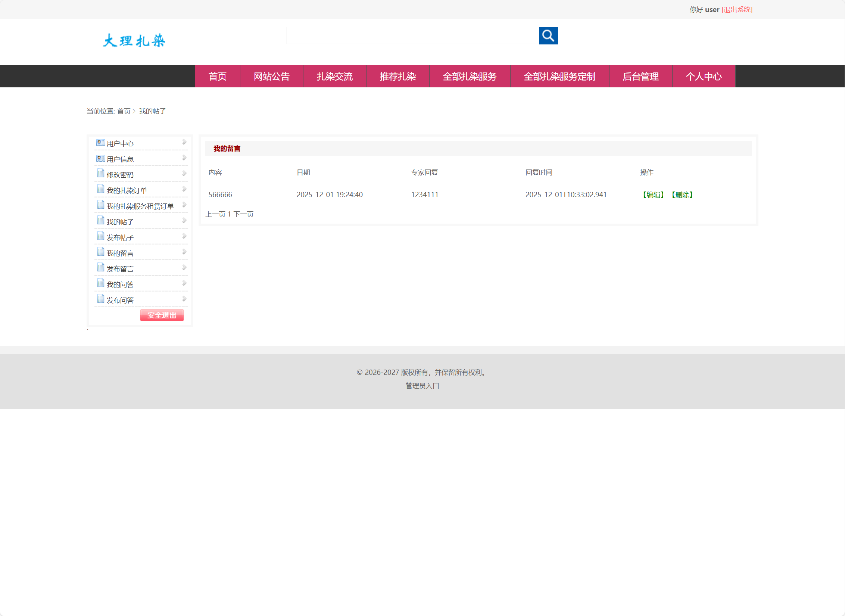
Task: Click the arrow beside 我的帖子 sidebar item
Action: click(184, 221)
